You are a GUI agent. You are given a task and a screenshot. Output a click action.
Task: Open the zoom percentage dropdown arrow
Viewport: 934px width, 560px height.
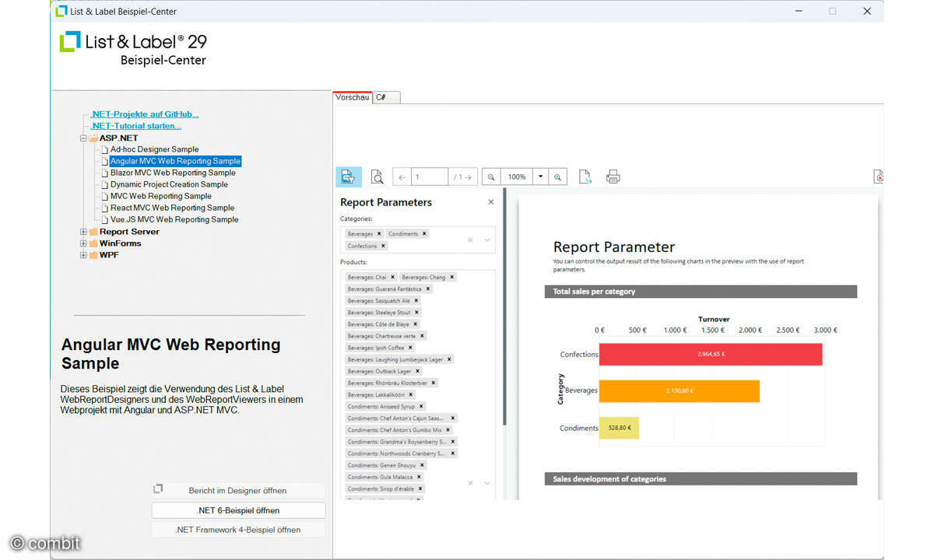[x=540, y=177]
